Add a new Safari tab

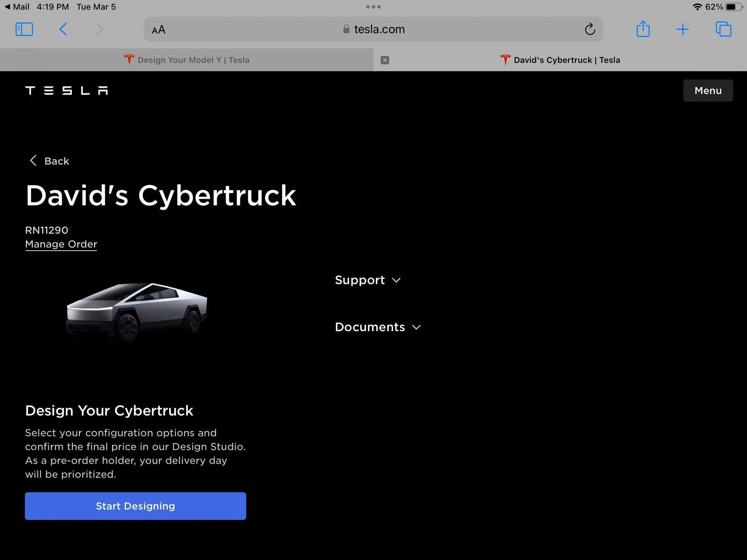tap(683, 29)
